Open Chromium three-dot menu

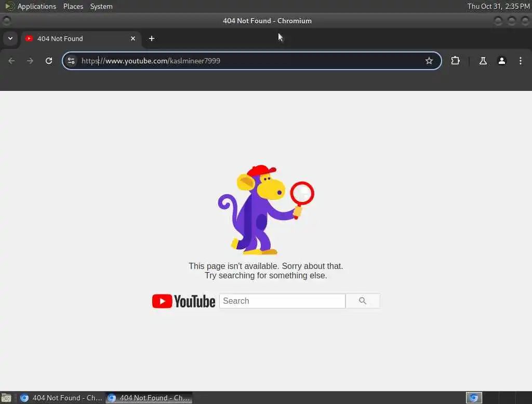click(x=521, y=61)
